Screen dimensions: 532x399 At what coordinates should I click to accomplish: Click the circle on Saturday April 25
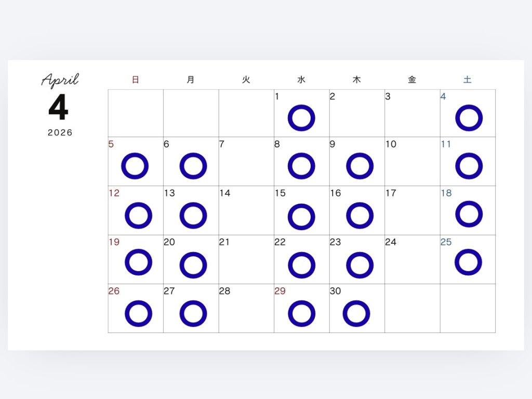pyautogui.click(x=468, y=262)
